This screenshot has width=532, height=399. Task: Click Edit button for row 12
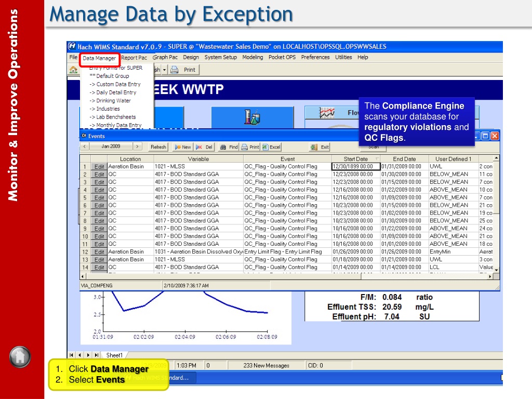(99, 252)
